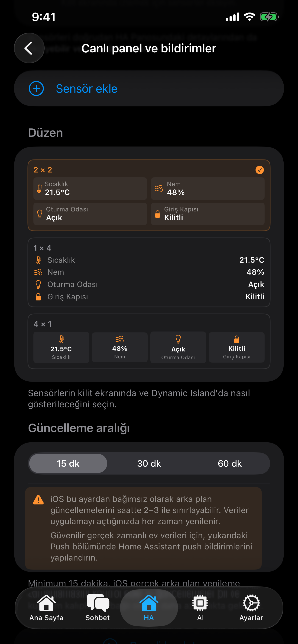
Task: Tap the orange warning triangle icon
Action: point(38,500)
